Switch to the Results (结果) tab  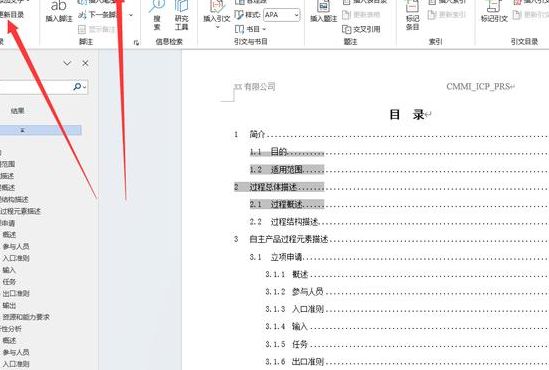point(18,111)
